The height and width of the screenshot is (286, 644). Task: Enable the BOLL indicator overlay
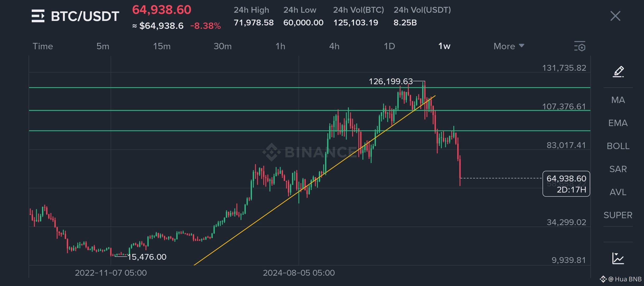point(618,146)
